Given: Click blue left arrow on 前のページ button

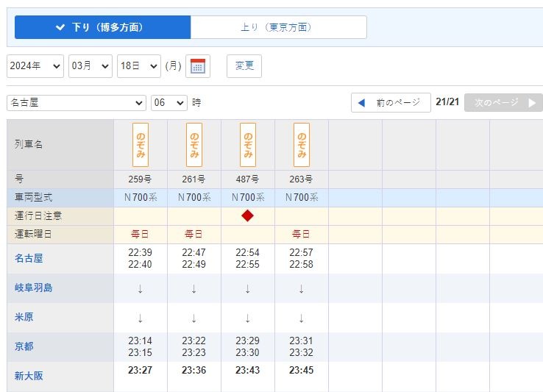Looking at the screenshot, I should (x=361, y=103).
